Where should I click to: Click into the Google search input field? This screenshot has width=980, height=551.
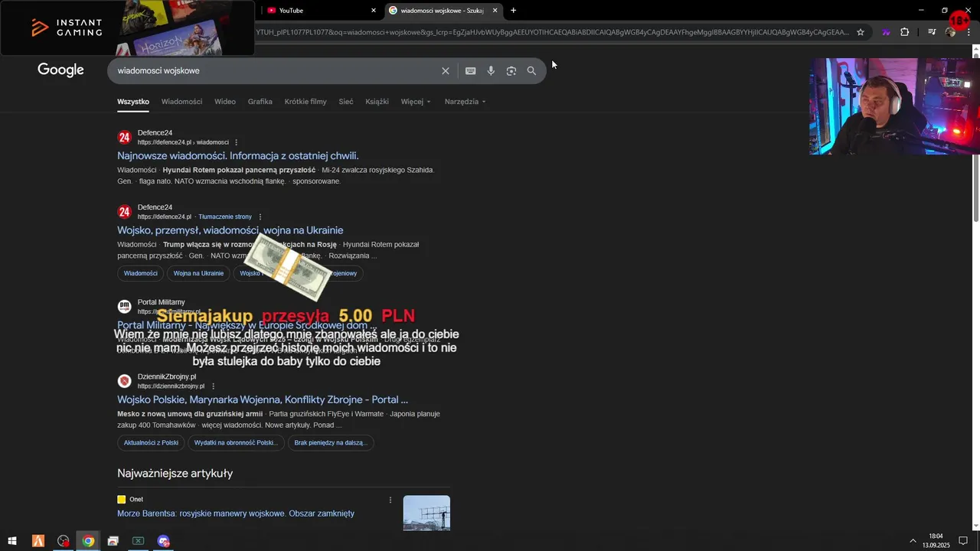276,70
